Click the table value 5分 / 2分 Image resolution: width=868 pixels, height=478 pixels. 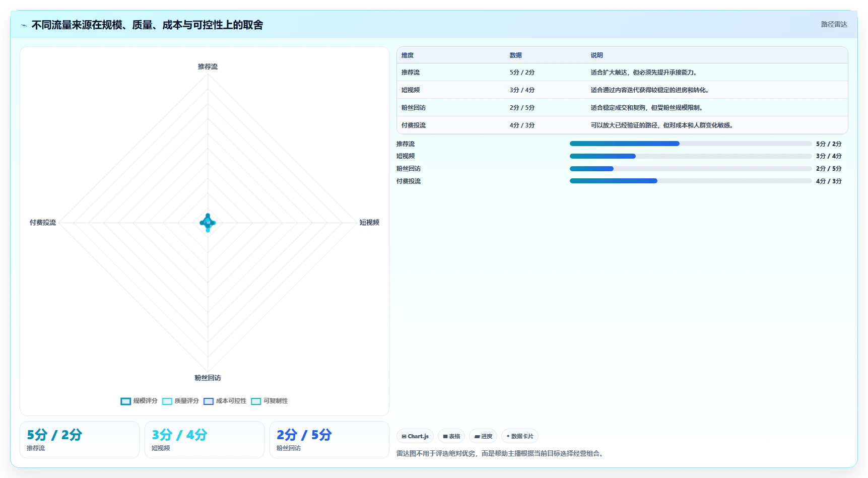click(x=522, y=73)
